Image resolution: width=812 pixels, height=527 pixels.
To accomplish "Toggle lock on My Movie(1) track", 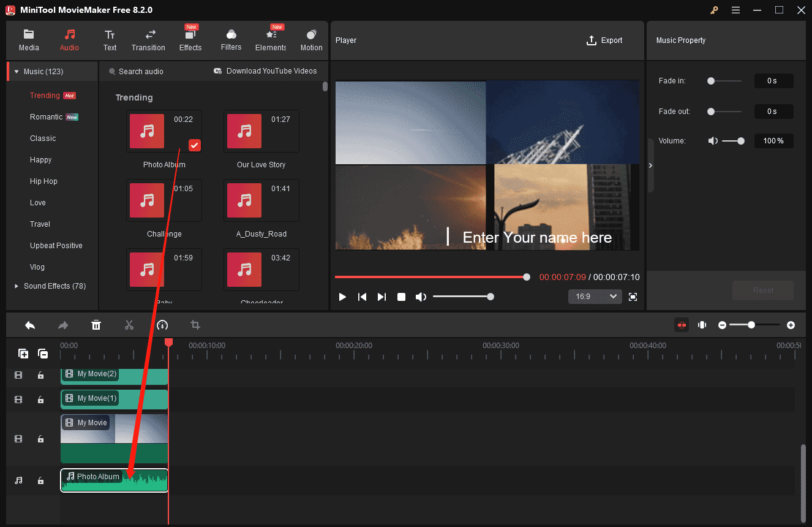I will click(40, 400).
